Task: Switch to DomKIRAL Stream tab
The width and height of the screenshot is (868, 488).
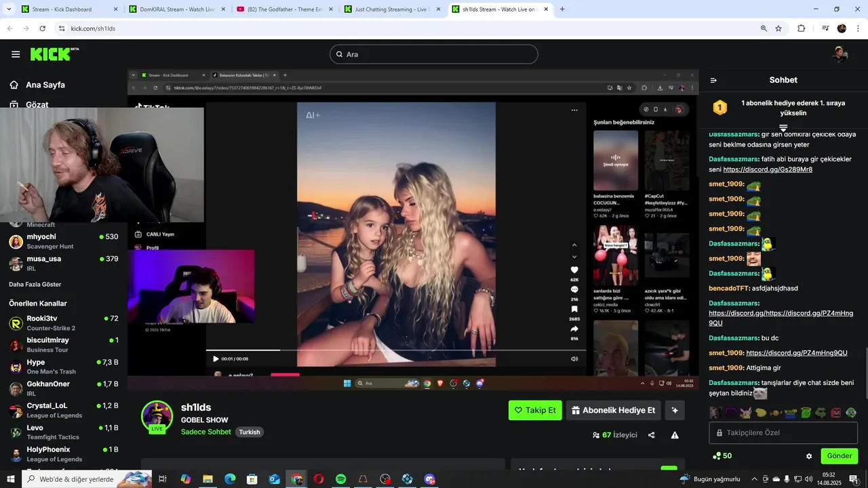Action: click(x=176, y=9)
